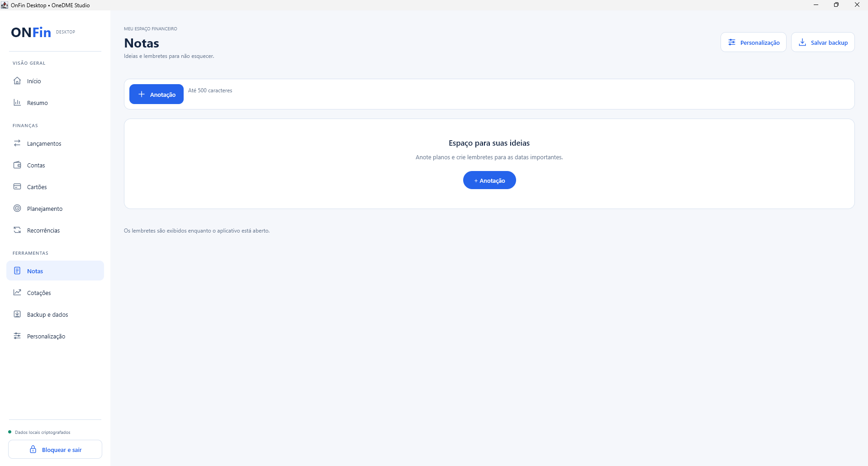The height and width of the screenshot is (466, 868).
Task: Open the Cotações label in the sidebar
Action: point(39,293)
